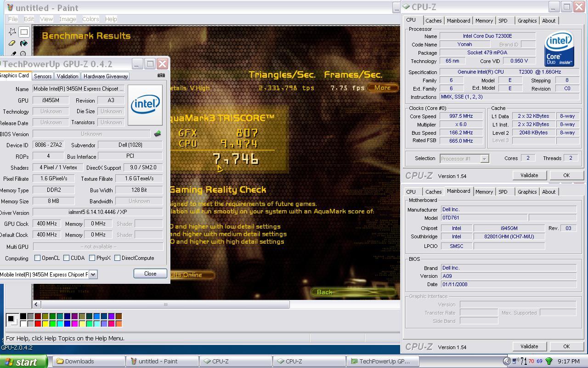Click the '82801GHM (ICH7-M/U)' southbridge value
The width and height of the screenshot is (588, 368).
[509, 236]
